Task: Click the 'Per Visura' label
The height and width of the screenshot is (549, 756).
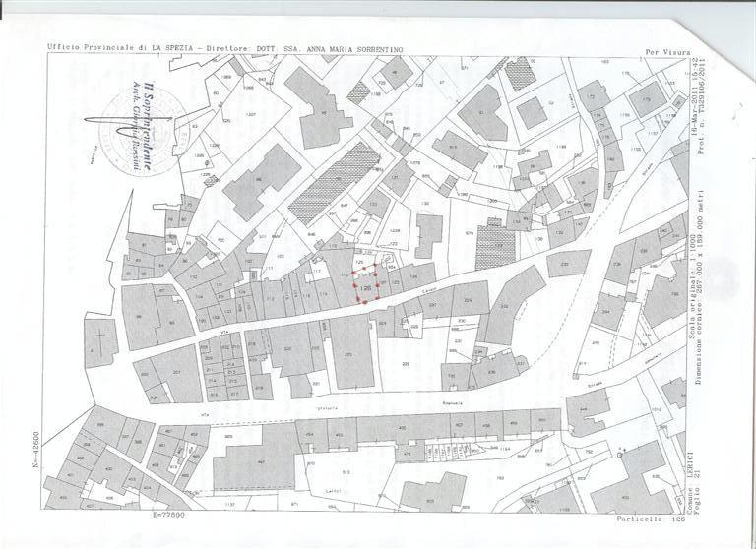Action: [667, 50]
